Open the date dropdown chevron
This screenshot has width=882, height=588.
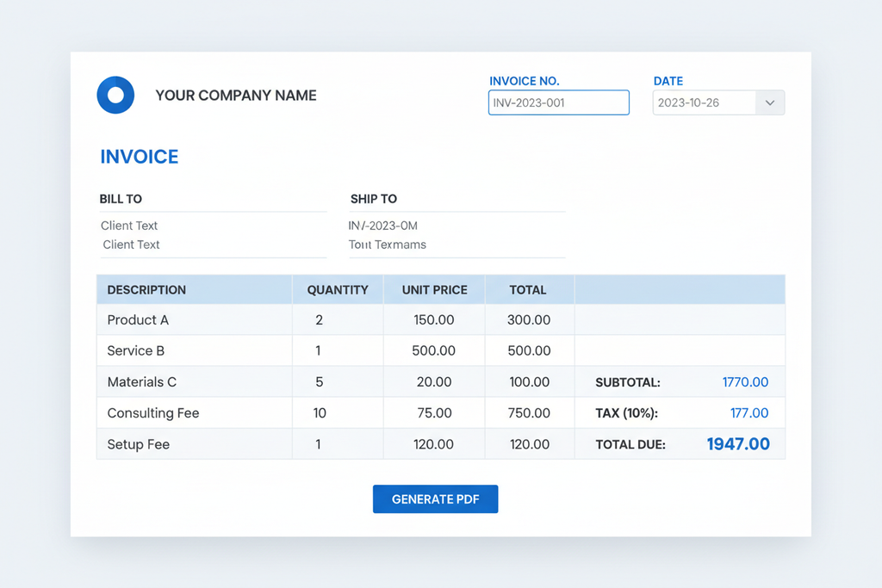pos(769,103)
